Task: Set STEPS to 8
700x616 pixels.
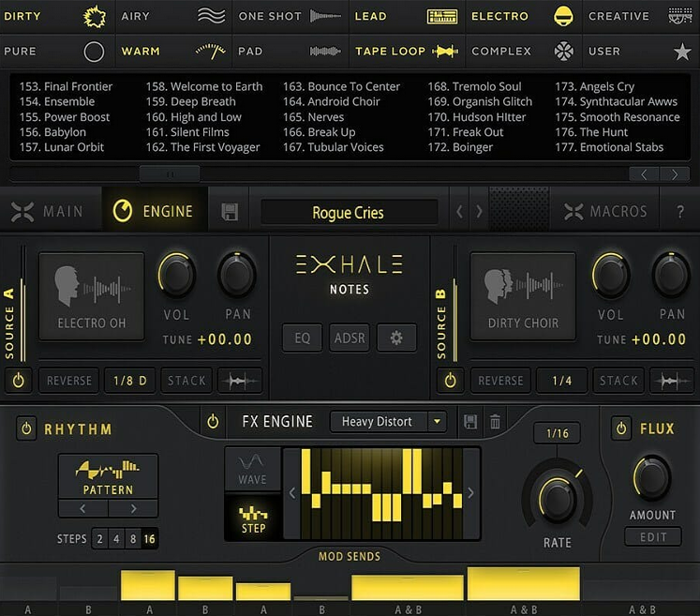Action: (x=132, y=539)
